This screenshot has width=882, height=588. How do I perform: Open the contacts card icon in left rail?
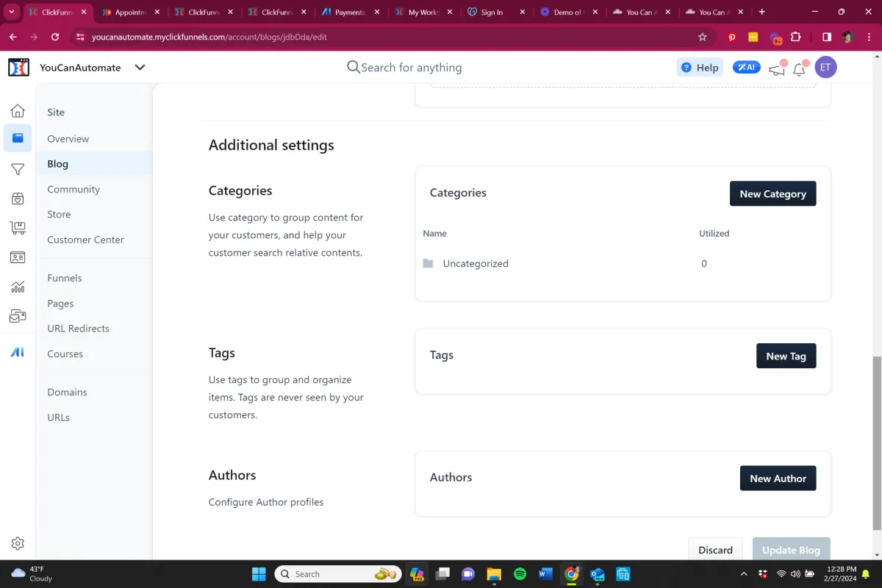point(18,257)
